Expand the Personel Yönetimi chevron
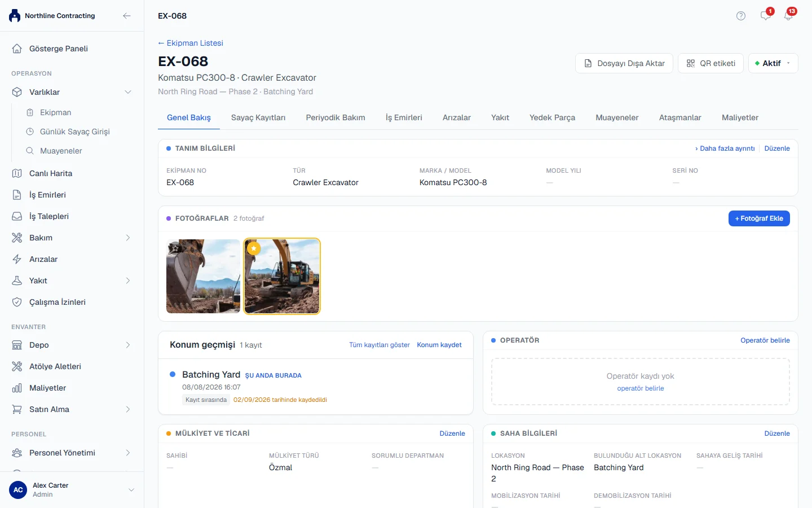The image size is (812, 508). click(x=128, y=453)
